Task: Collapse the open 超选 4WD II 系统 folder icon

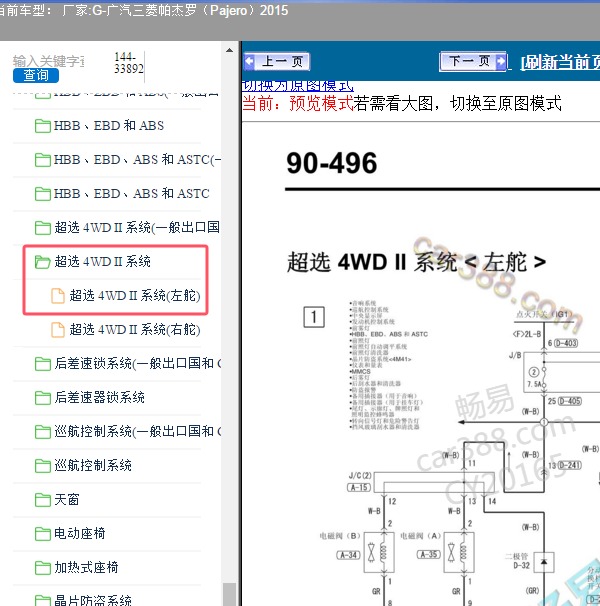Action: click(43, 262)
